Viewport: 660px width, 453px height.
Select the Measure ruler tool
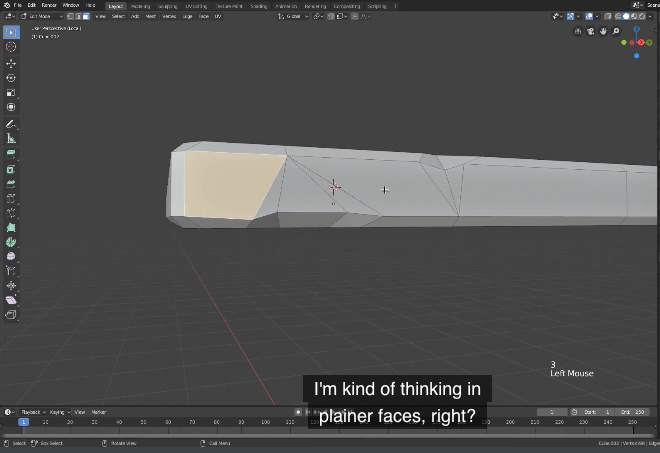[11, 139]
